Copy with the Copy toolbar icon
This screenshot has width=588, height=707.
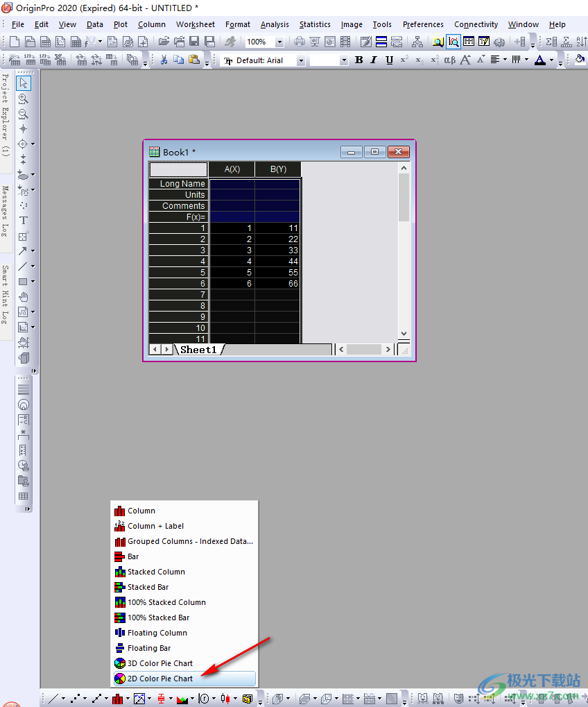[178, 60]
